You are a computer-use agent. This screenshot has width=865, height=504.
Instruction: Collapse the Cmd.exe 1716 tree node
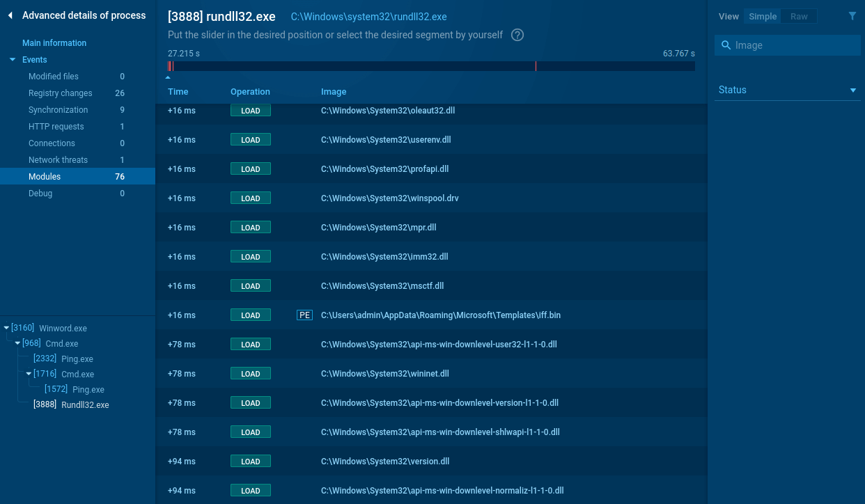coord(29,374)
